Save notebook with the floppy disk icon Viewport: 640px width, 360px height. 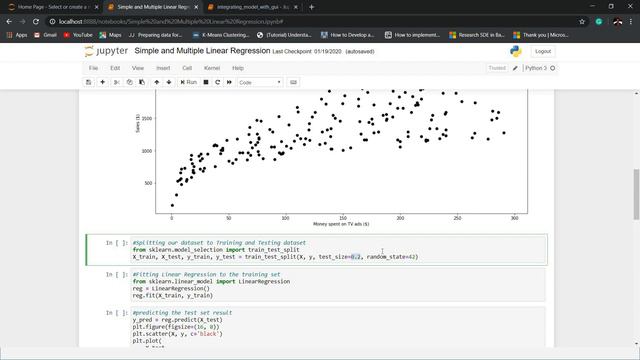89,82
